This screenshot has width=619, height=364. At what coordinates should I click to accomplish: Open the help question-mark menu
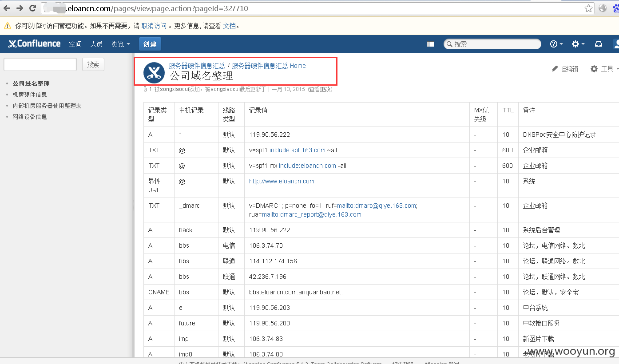click(556, 44)
